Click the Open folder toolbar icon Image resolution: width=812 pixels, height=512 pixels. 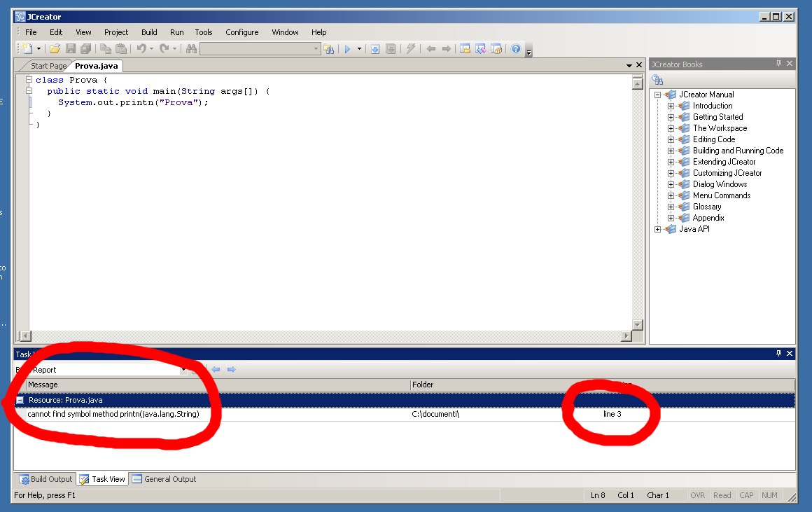pos(55,49)
